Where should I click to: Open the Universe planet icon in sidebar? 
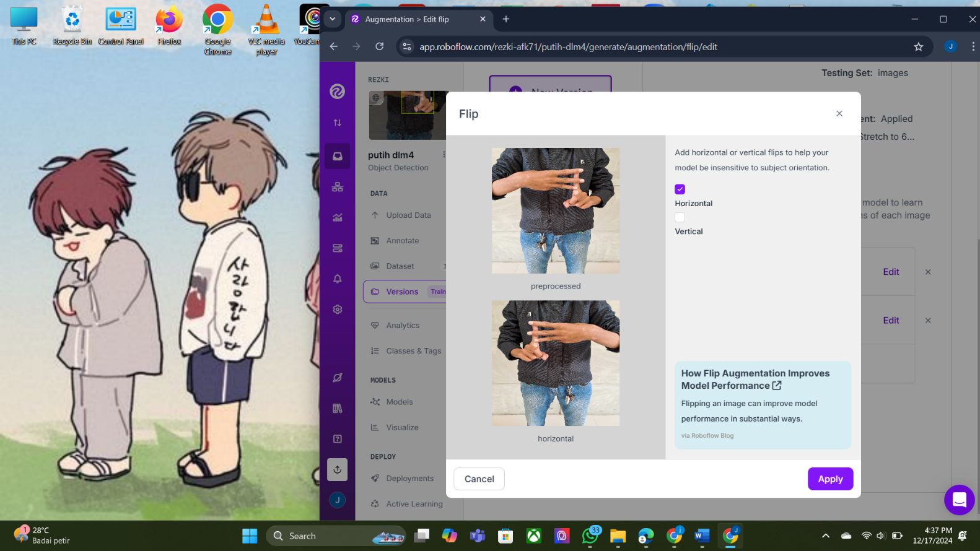337,378
